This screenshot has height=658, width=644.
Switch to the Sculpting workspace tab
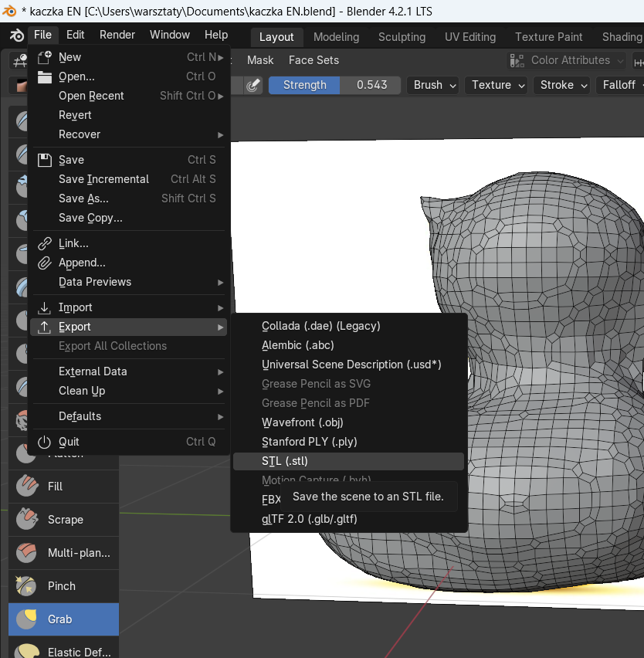point(402,37)
